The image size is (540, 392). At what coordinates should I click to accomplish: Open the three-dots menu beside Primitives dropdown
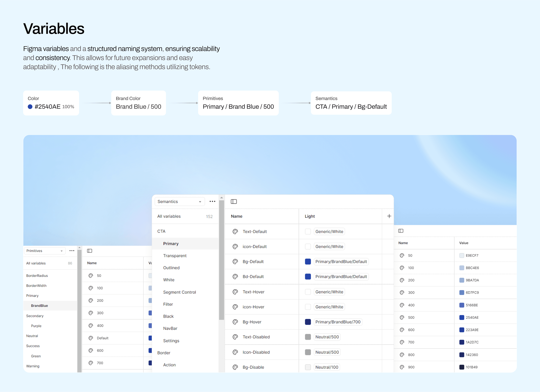click(x=72, y=251)
